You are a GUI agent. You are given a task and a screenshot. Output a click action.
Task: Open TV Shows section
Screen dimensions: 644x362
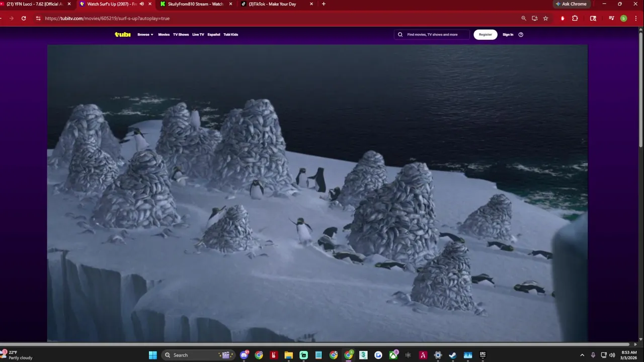pyautogui.click(x=181, y=35)
